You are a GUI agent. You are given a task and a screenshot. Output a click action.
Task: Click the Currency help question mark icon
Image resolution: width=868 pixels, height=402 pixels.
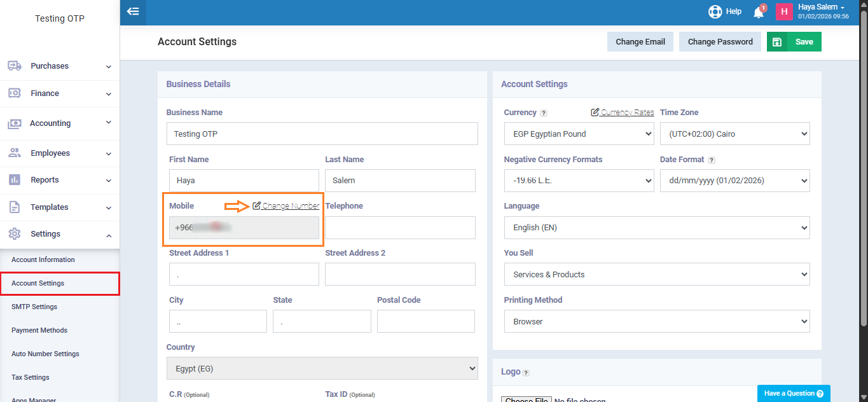click(544, 113)
